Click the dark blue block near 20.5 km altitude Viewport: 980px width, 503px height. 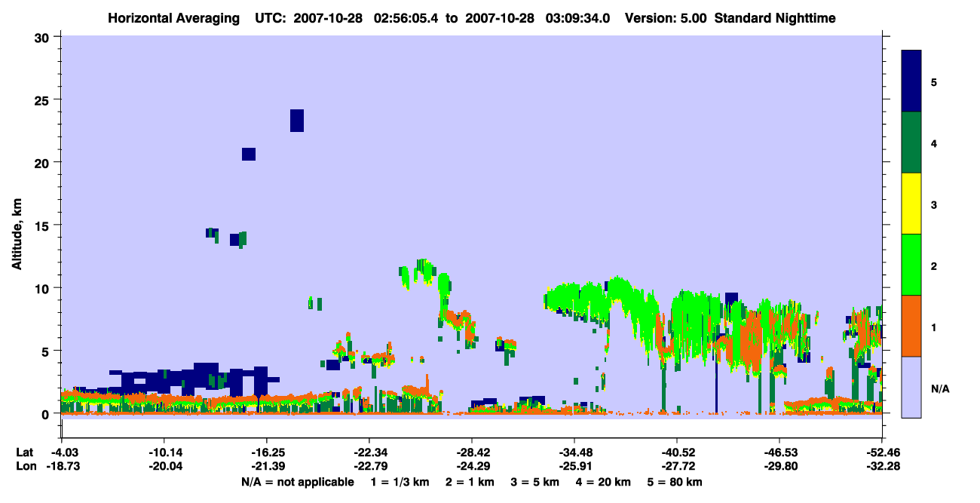(x=249, y=154)
